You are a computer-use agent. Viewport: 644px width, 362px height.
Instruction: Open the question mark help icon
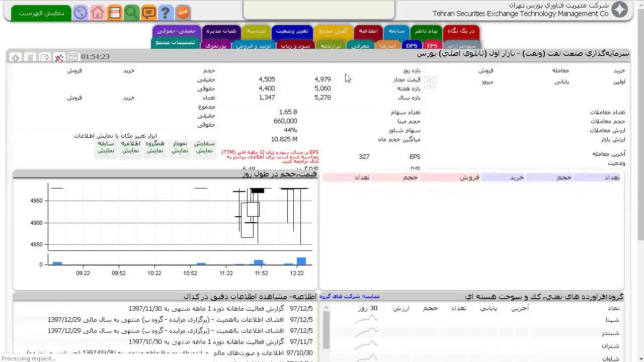click(165, 13)
